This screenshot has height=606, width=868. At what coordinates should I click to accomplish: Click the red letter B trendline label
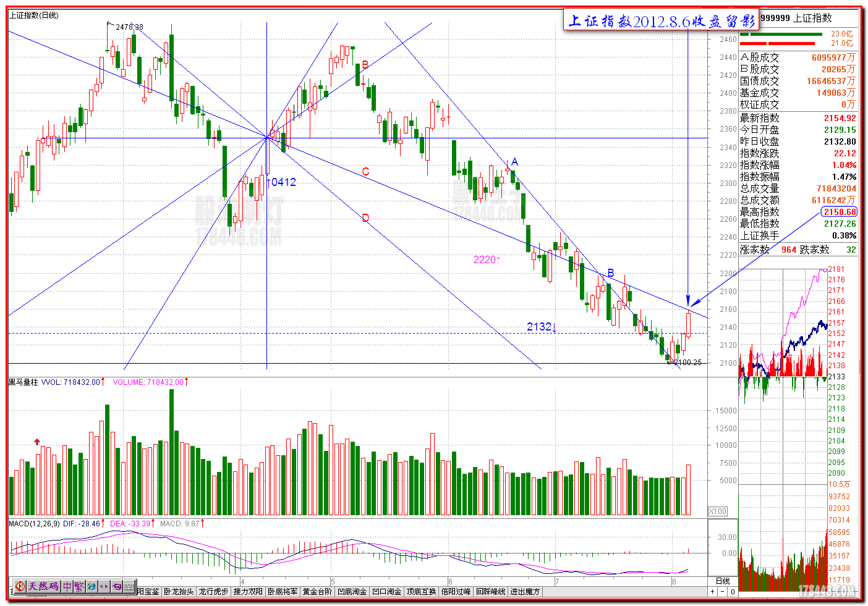pos(365,65)
